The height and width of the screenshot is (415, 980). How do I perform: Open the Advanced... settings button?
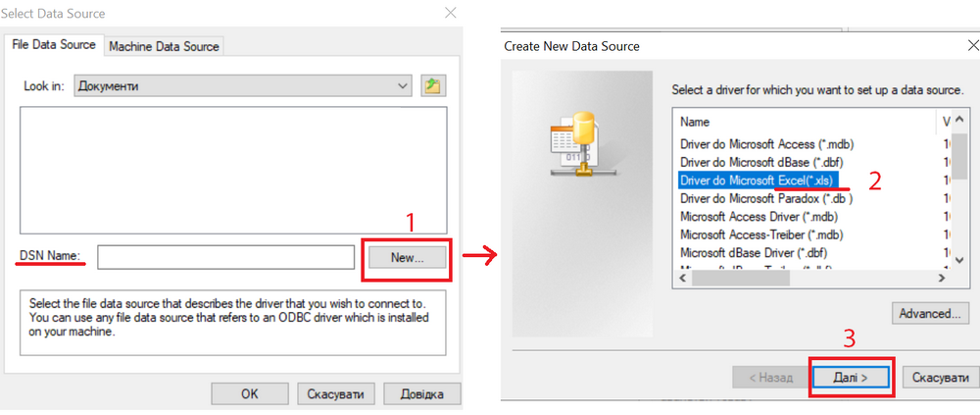[x=930, y=314]
